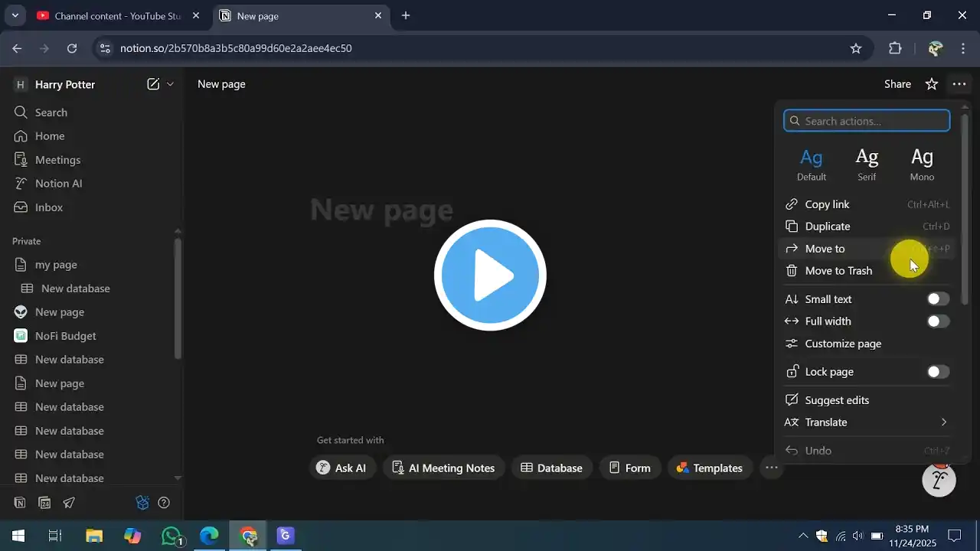Select the Mono font style

(x=922, y=165)
